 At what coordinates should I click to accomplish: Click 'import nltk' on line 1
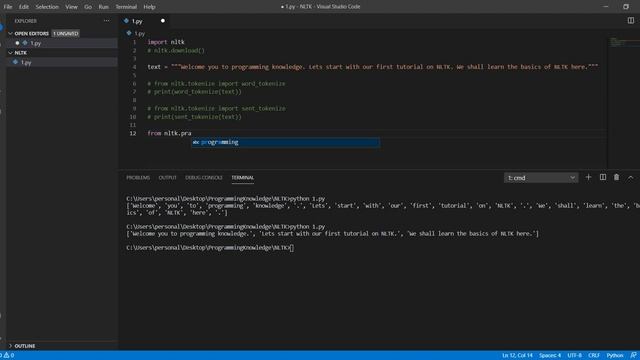pos(166,42)
